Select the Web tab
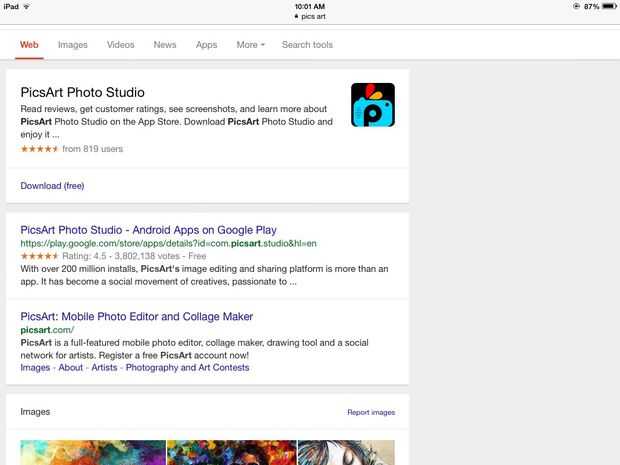This screenshot has height=465, width=620. [29, 45]
